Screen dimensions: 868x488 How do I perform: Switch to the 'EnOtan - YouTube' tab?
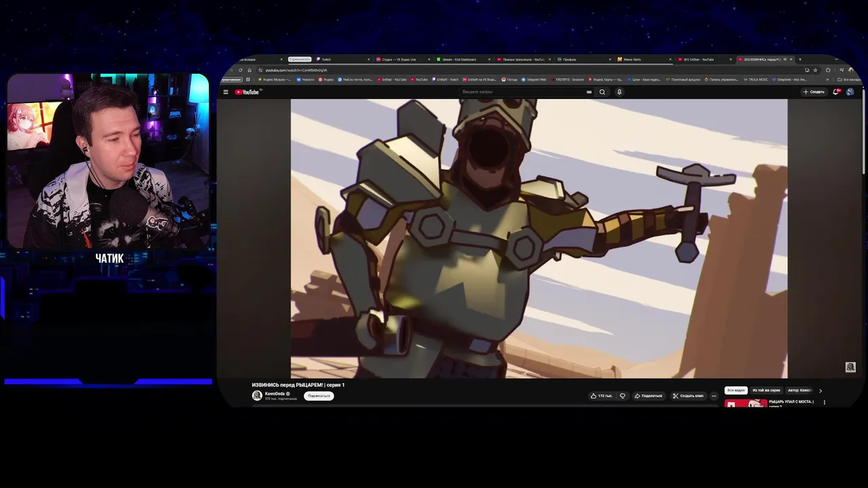(x=703, y=59)
